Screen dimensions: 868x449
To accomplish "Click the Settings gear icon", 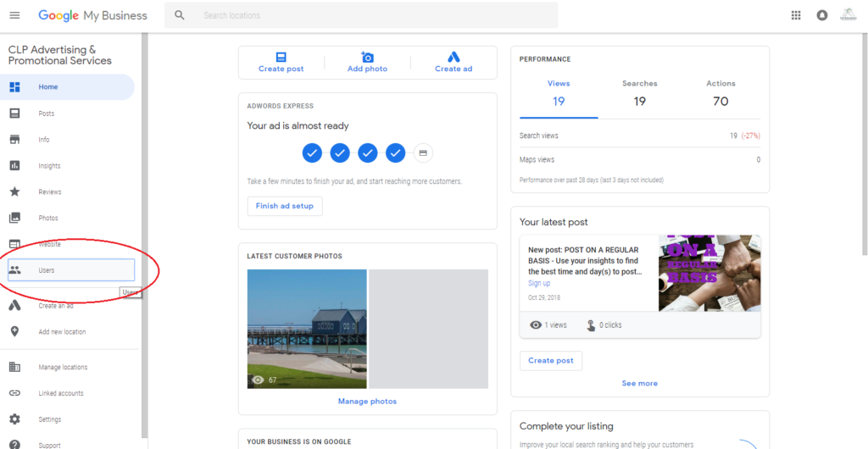I will tap(15, 419).
